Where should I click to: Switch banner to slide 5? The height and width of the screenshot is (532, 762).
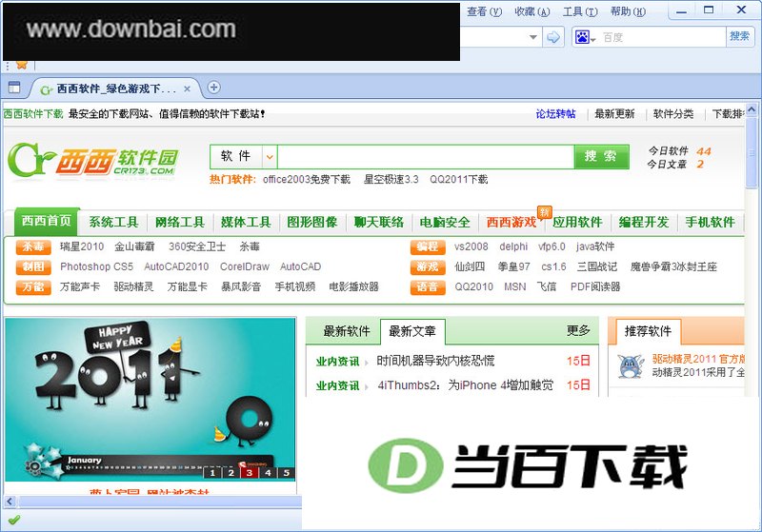point(287,472)
